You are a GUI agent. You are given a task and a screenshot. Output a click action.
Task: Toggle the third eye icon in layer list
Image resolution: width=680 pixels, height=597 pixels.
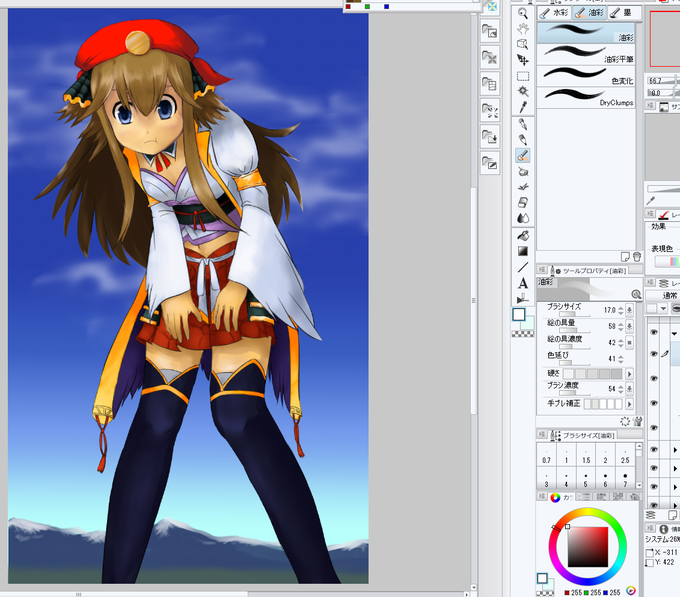click(654, 378)
